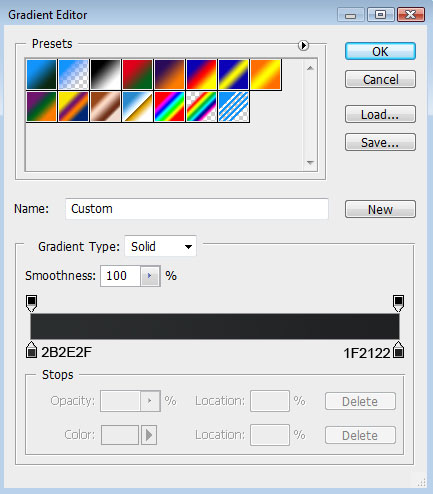
Task: Pick the copper gradient preset
Action: (105, 107)
